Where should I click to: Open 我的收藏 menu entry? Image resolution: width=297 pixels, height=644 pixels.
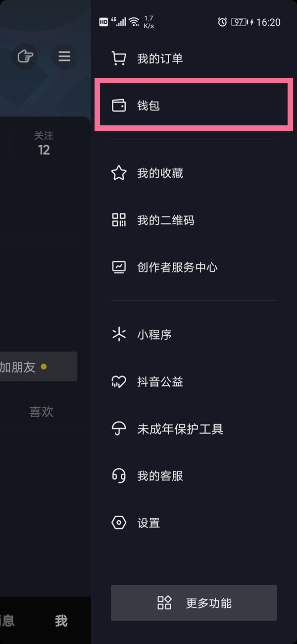(160, 173)
